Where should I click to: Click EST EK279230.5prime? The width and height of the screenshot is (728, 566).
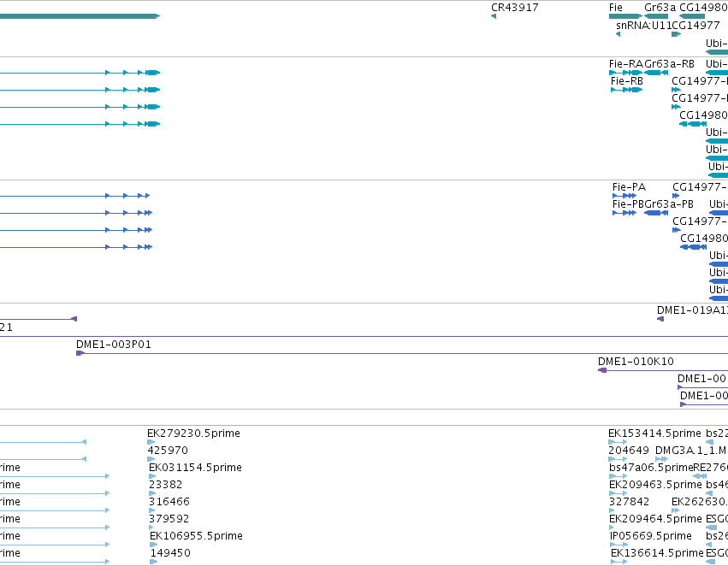(151, 442)
